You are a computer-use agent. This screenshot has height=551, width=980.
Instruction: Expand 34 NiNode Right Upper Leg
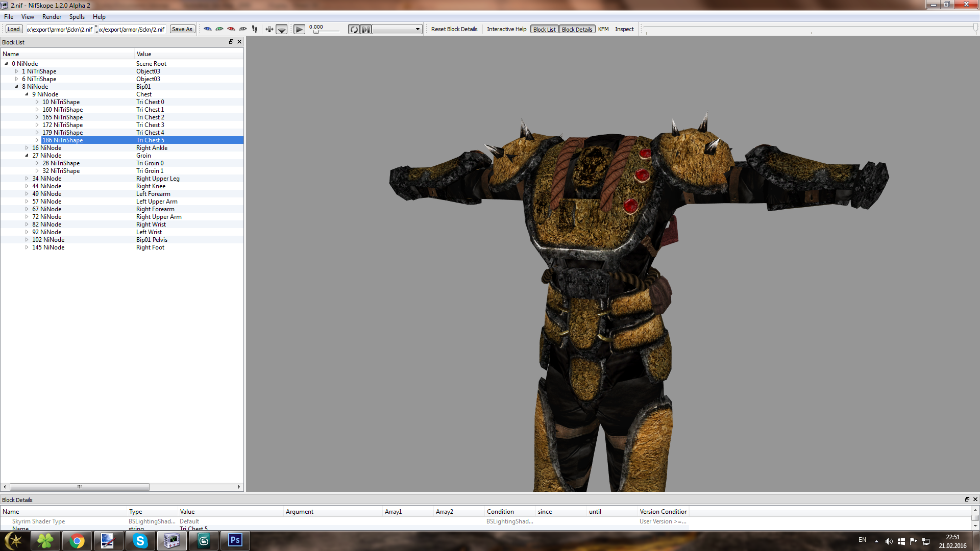[27, 179]
